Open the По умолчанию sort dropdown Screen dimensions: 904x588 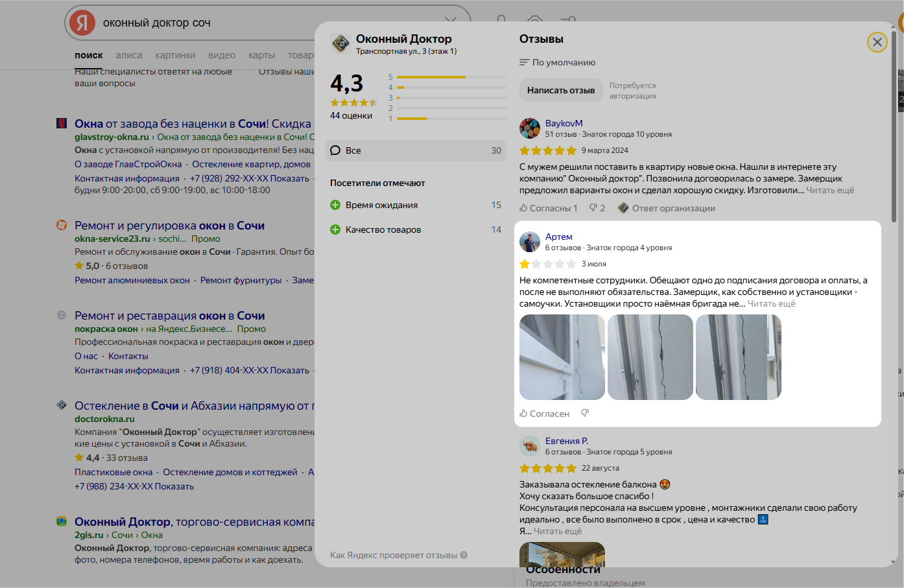(x=558, y=62)
